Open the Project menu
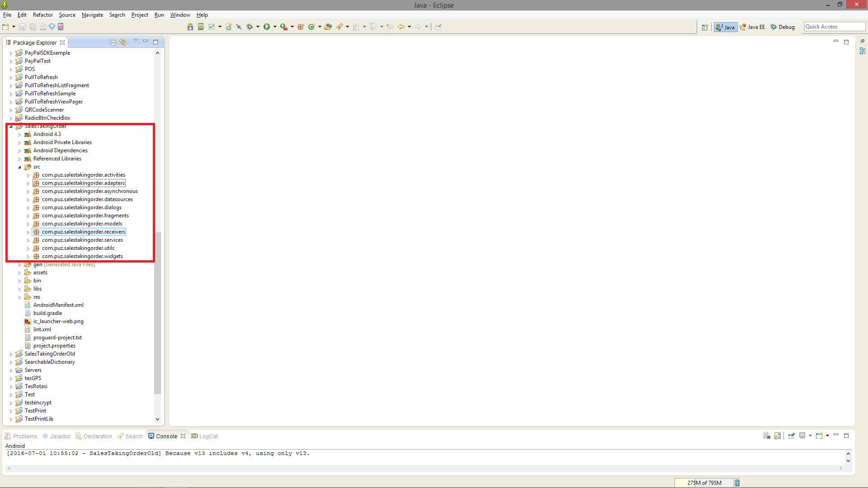The width and height of the screenshot is (868, 488). click(x=140, y=15)
